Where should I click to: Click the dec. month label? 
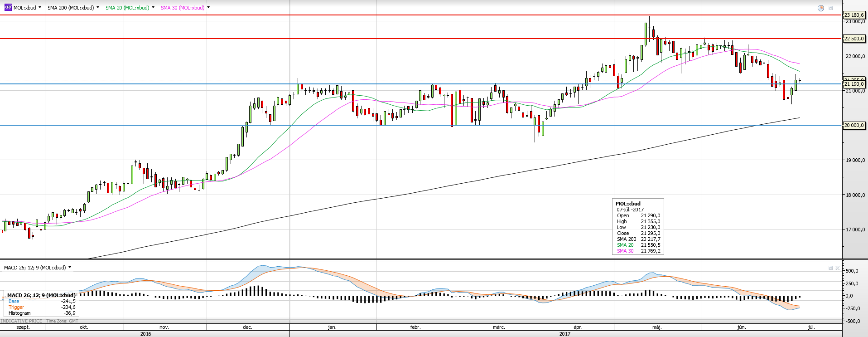coord(247,327)
